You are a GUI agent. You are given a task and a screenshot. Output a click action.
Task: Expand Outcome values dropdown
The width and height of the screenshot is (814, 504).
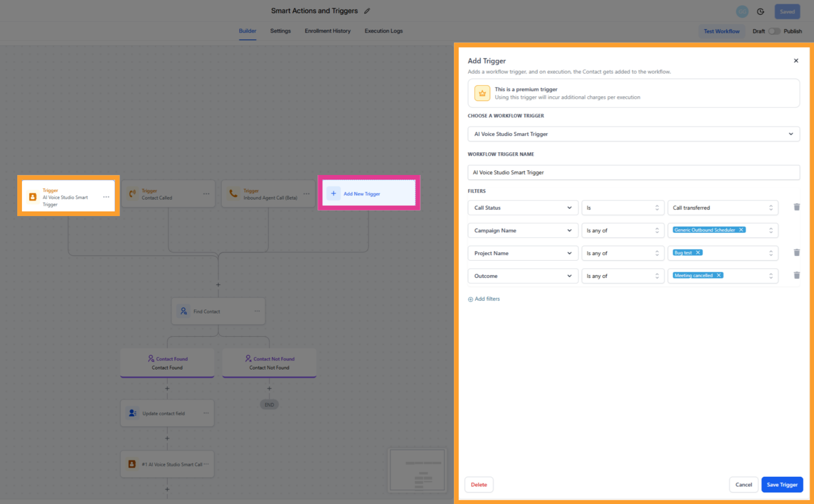pos(771,276)
